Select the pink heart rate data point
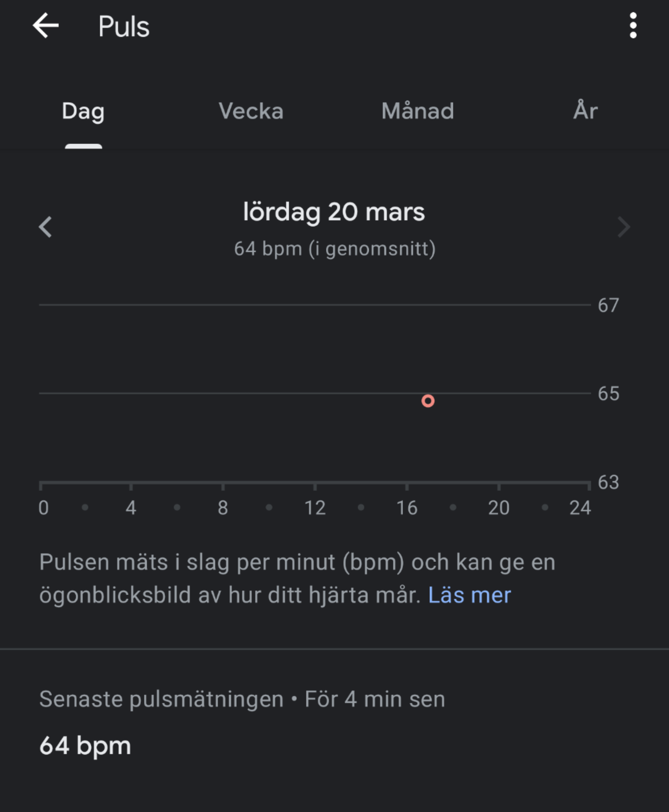This screenshot has width=669, height=812. click(428, 401)
